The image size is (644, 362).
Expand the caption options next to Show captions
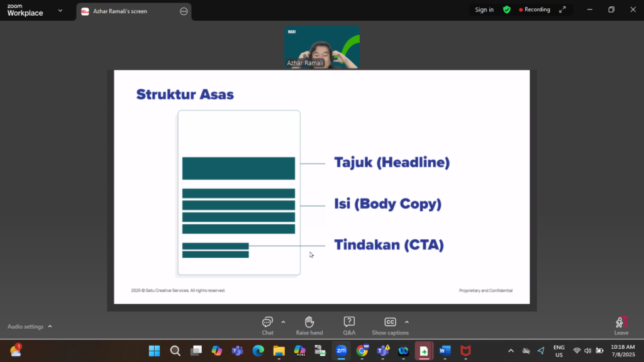point(407,322)
